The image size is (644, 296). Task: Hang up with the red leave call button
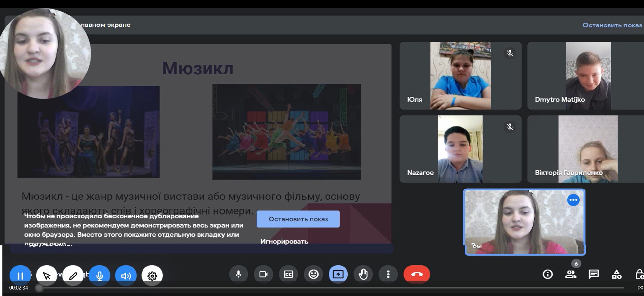click(x=416, y=274)
